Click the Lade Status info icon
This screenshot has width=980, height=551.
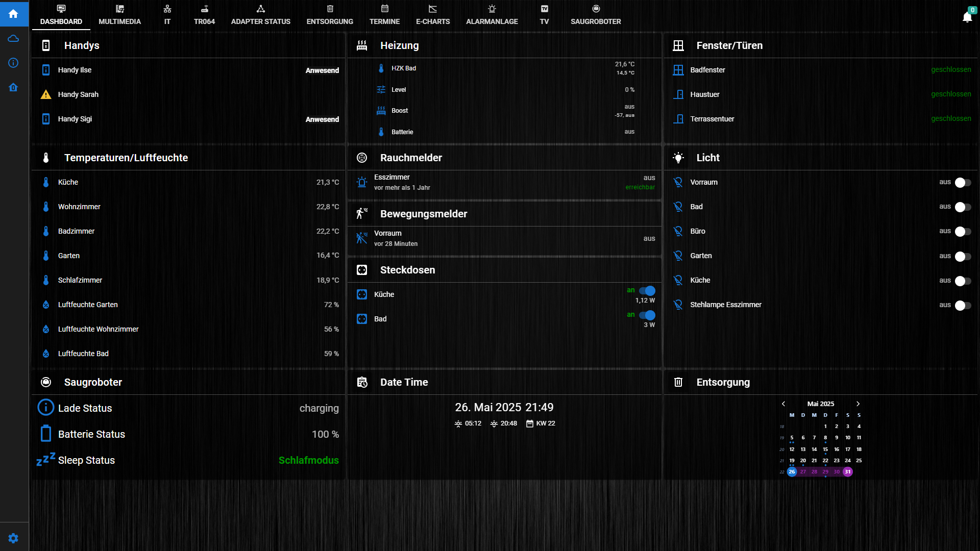pyautogui.click(x=46, y=407)
